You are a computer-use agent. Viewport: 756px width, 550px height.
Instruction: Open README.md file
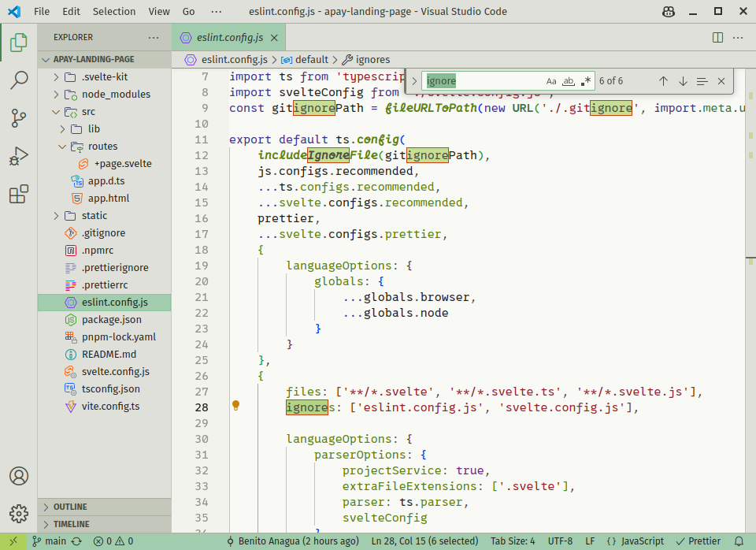pyautogui.click(x=105, y=355)
